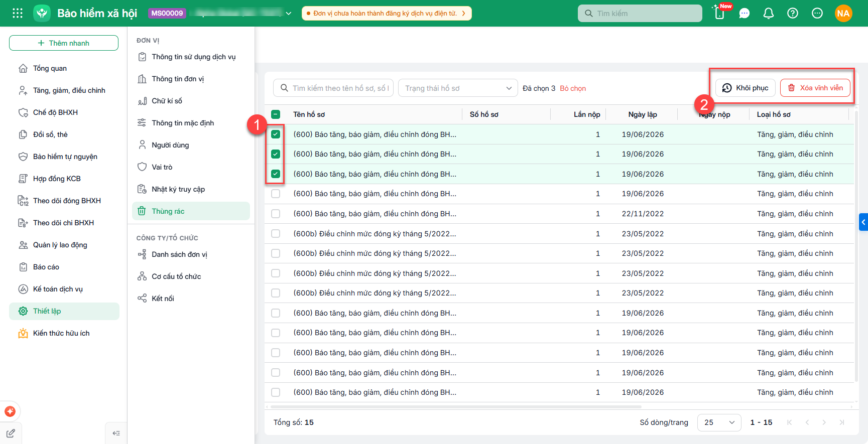Expand the unit selector chevron next to MS00009

[x=289, y=14]
